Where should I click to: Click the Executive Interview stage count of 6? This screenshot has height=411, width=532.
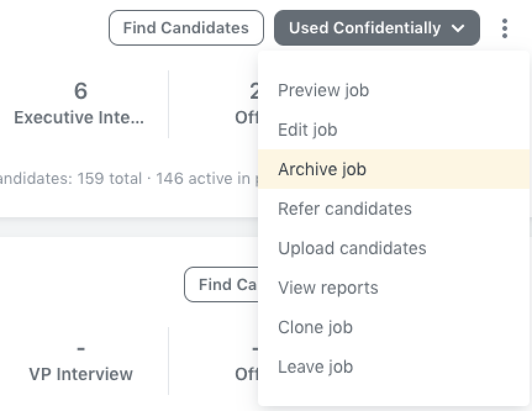click(x=80, y=90)
